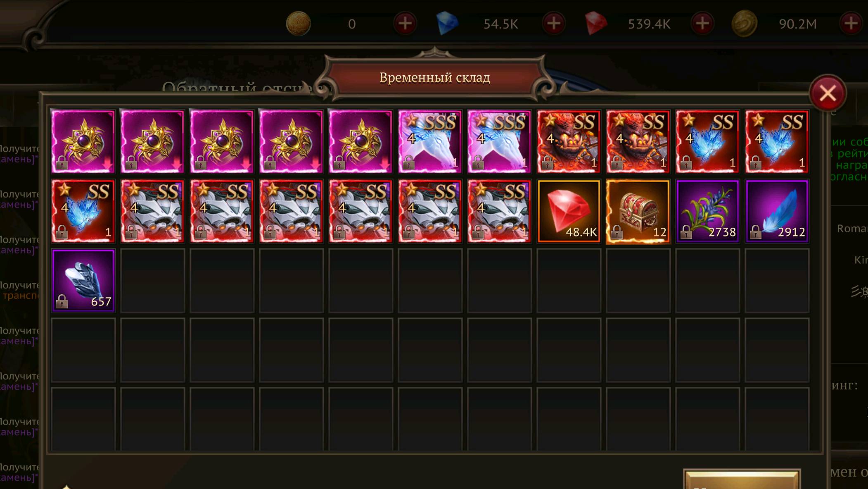Select the silver gauntlet item with 657
Viewport: 868px width, 489px height.
tap(83, 281)
